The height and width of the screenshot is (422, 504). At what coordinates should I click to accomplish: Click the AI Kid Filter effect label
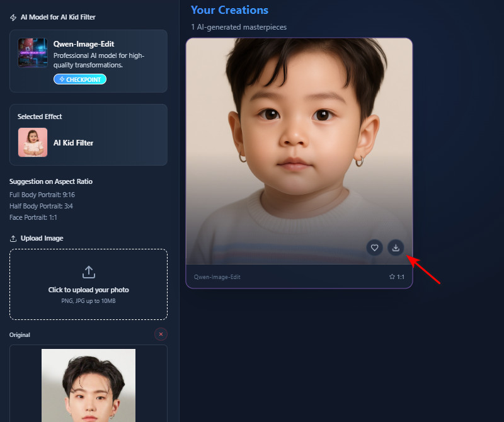click(73, 143)
